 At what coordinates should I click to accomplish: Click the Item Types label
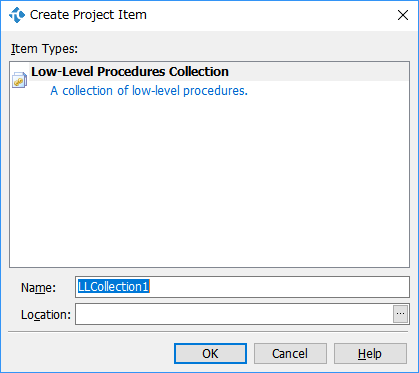44,49
